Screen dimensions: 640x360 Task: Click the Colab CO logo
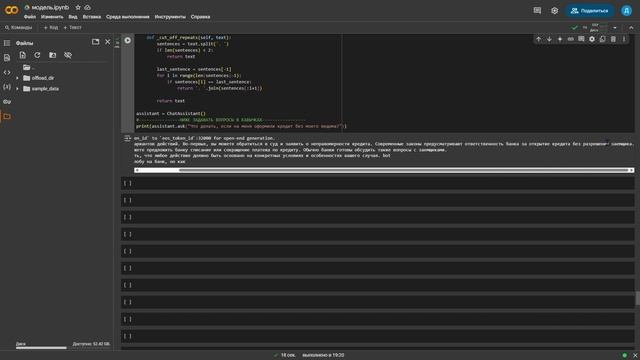pos(11,10)
